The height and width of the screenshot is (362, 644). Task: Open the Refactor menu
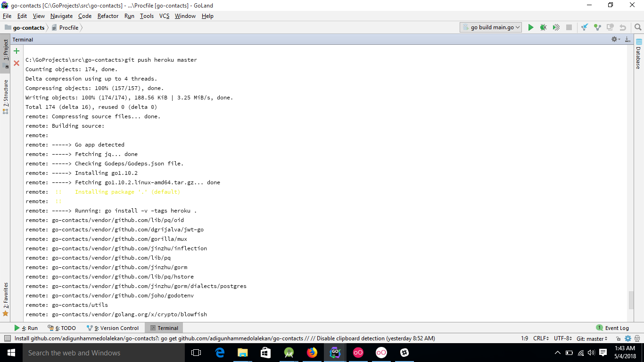point(108,16)
